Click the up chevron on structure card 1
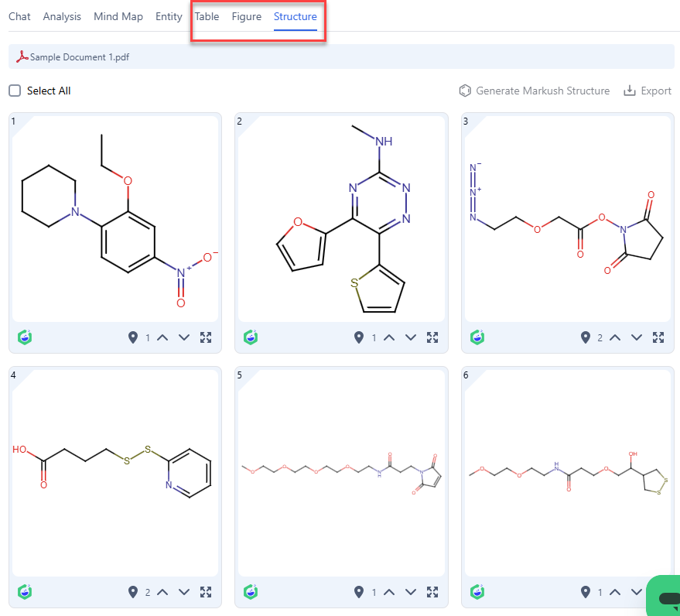 [162, 337]
